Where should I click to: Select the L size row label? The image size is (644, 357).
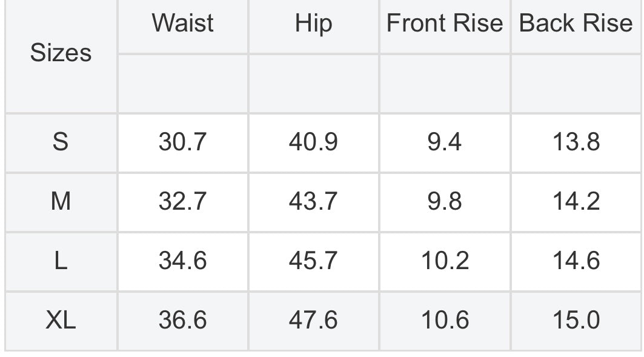[x=61, y=261]
